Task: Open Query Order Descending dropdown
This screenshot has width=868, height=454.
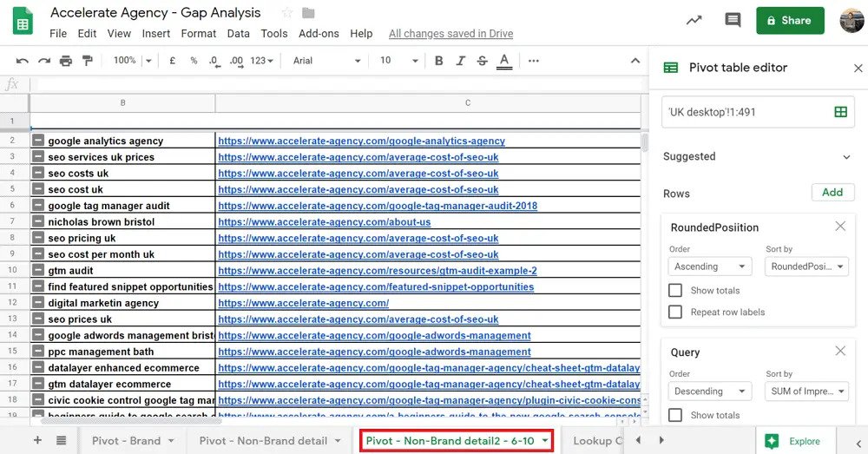Action: (710, 391)
